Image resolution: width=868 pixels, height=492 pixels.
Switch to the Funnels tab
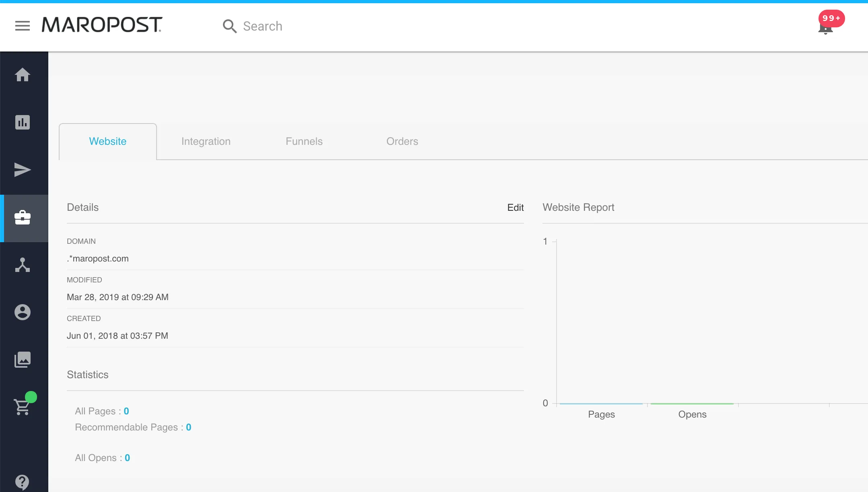pos(304,142)
